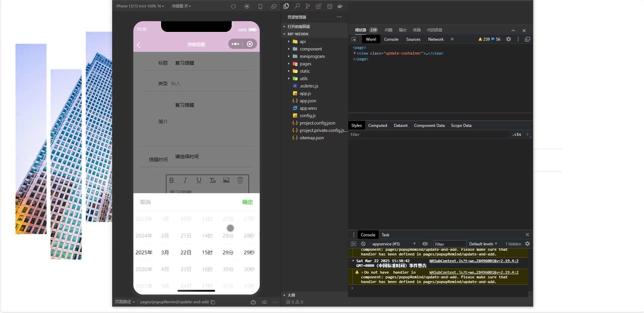Clear the console with the clear icon
Image resolution: width=644 pixels, height=313 pixels.
point(363,244)
